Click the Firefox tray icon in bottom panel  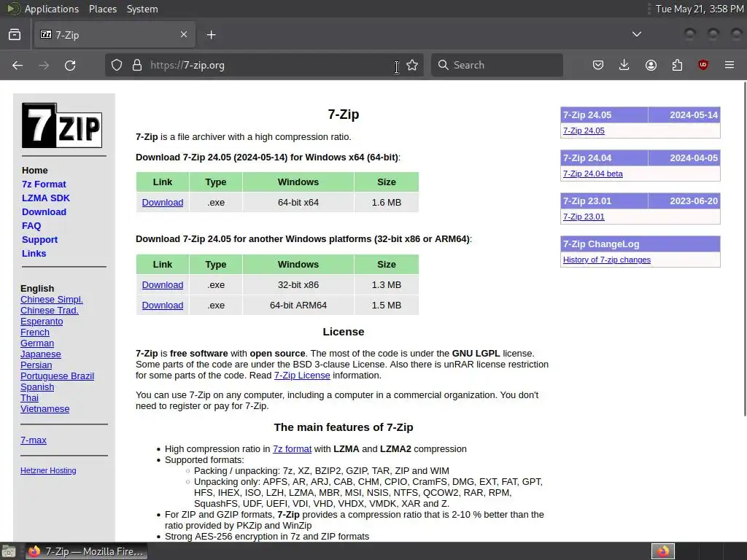click(663, 551)
